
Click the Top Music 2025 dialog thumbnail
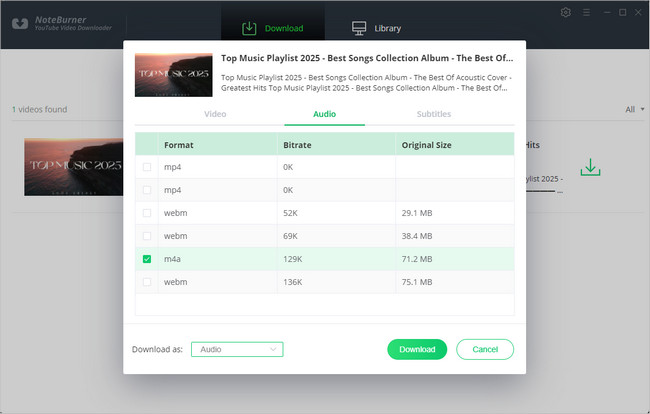[x=173, y=75]
